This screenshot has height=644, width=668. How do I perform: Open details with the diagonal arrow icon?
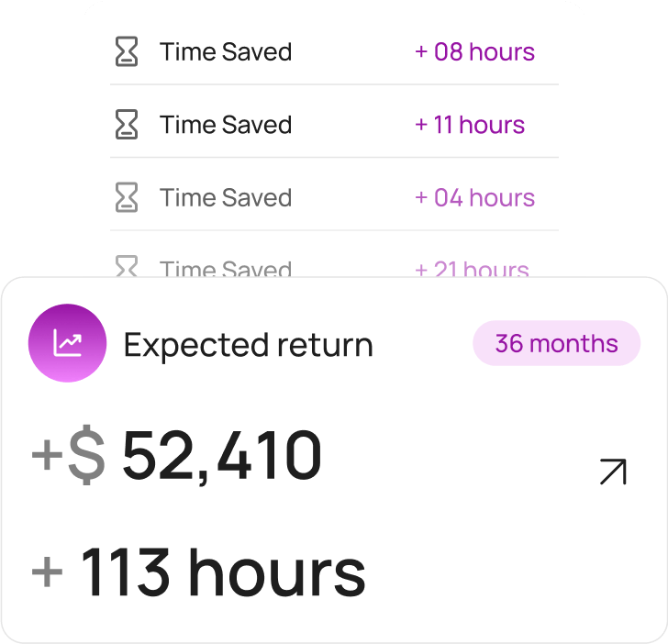[612, 472]
